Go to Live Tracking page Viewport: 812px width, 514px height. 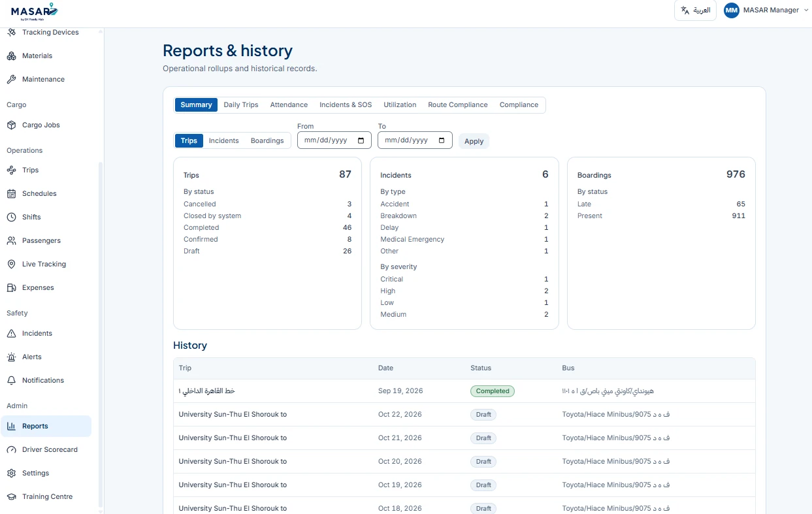pyautogui.click(x=46, y=264)
